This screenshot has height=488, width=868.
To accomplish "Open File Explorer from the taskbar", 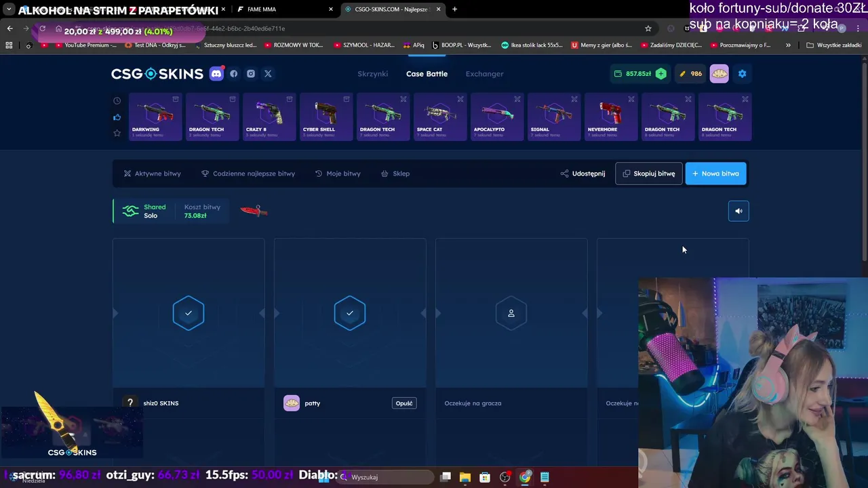I will point(465,477).
